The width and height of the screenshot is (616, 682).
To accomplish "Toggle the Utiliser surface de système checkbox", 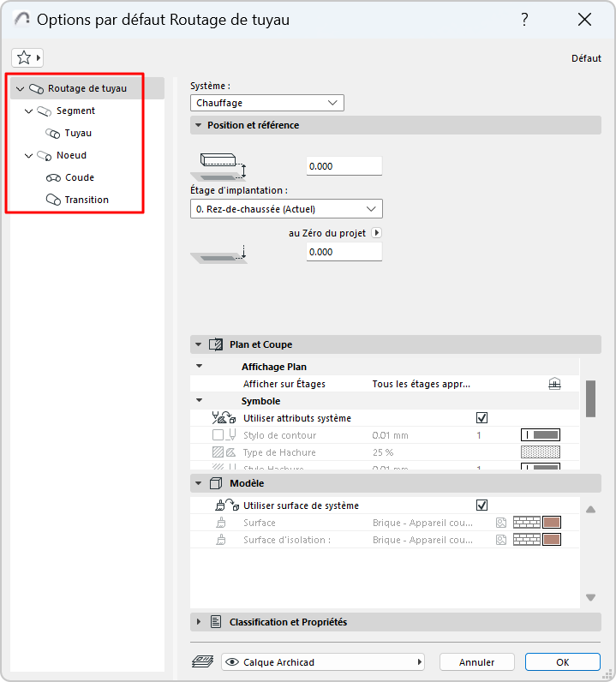I will [x=481, y=506].
